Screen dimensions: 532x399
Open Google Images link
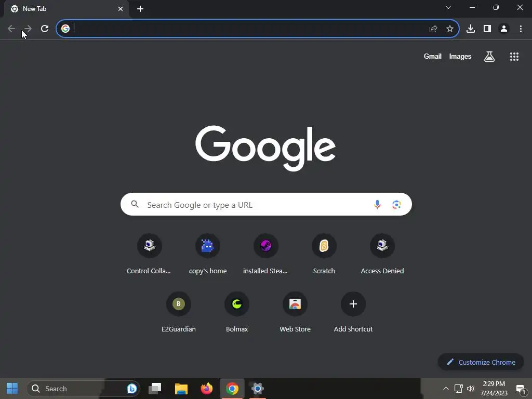(460, 56)
